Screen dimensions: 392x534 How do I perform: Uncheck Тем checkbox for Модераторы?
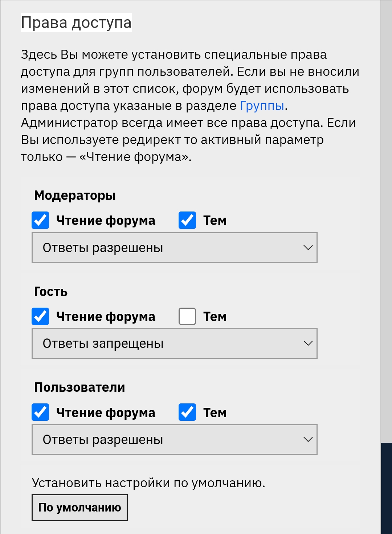tap(187, 221)
